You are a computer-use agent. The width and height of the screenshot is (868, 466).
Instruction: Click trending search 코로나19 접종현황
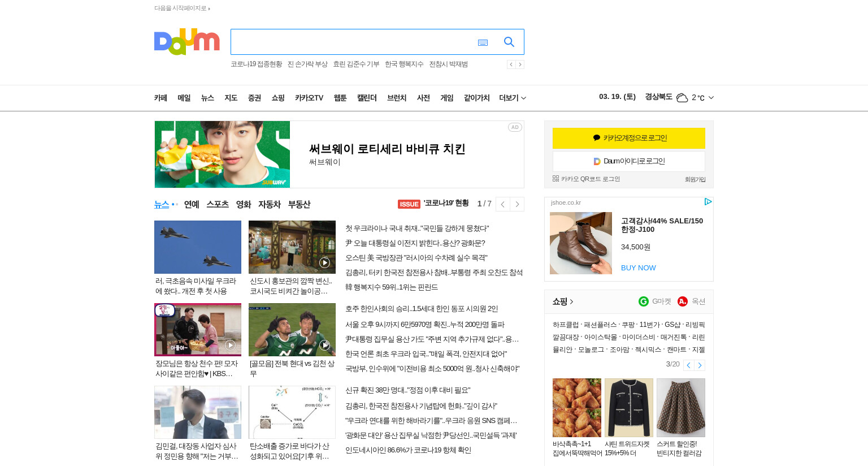257,64
